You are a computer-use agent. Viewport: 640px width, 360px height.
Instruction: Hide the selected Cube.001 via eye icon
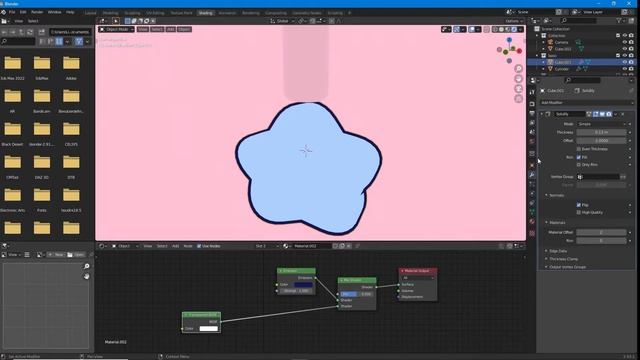point(624,62)
